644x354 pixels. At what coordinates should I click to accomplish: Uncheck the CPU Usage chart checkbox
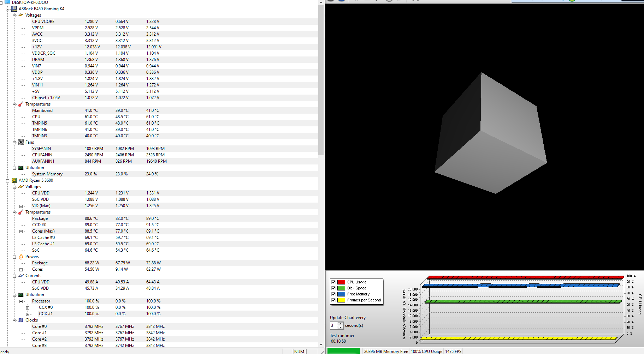tap(333, 282)
